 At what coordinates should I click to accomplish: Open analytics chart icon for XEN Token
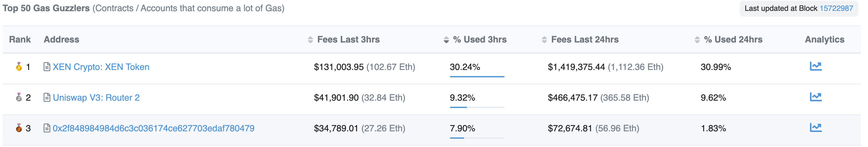815,66
